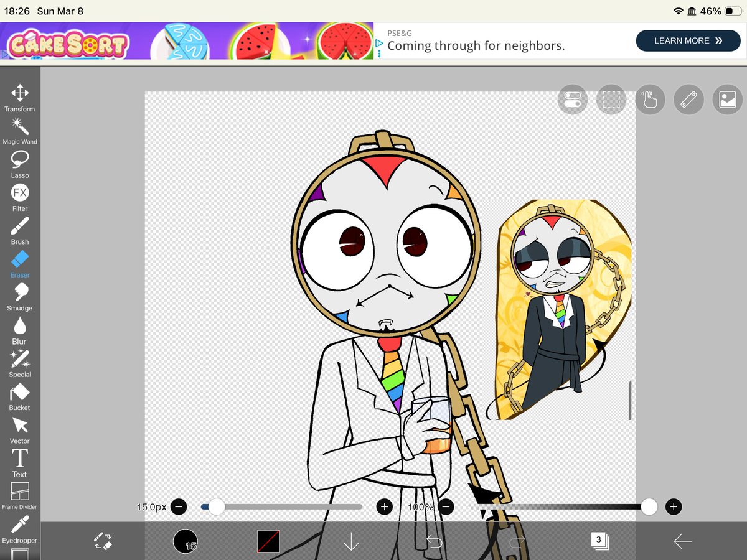Select the Smudge tool
Image resolution: width=747 pixels, height=560 pixels.
[x=20, y=297]
